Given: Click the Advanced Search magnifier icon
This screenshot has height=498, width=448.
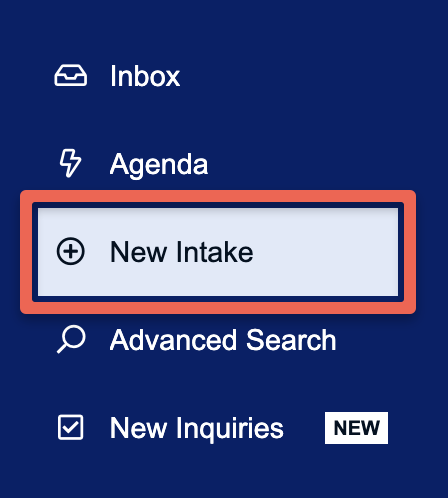Looking at the screenshot, I should point(71,339).
